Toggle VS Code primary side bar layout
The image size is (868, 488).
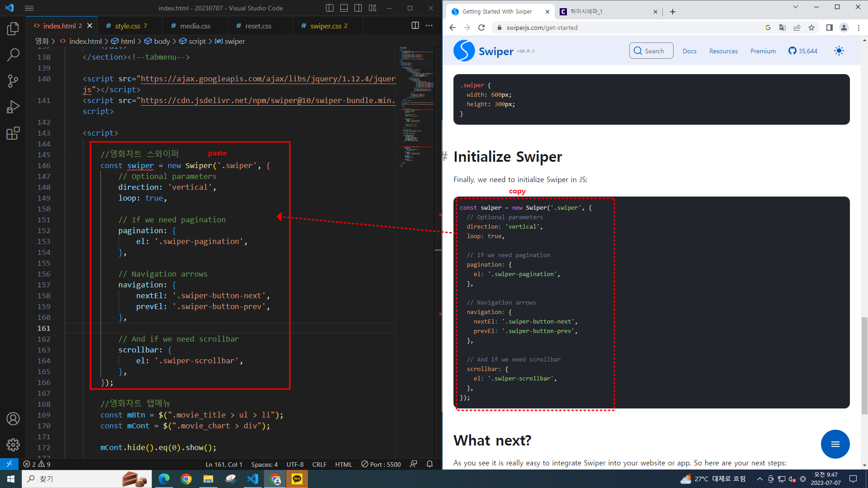coord(330,8)
